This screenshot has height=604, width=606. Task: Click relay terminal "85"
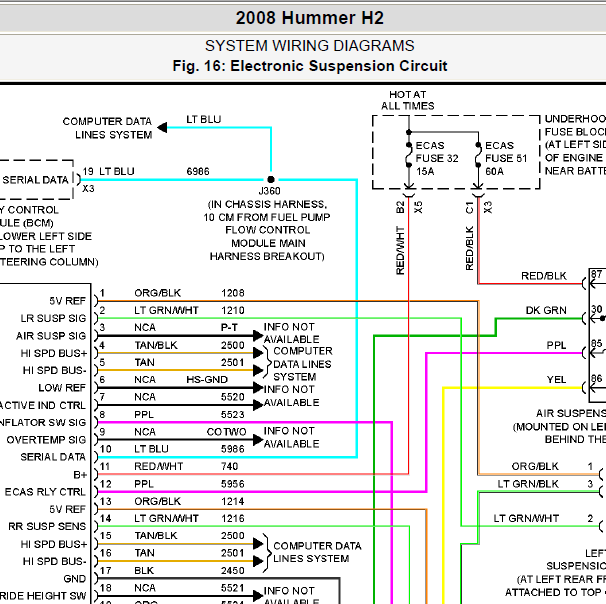coord(596,344)
